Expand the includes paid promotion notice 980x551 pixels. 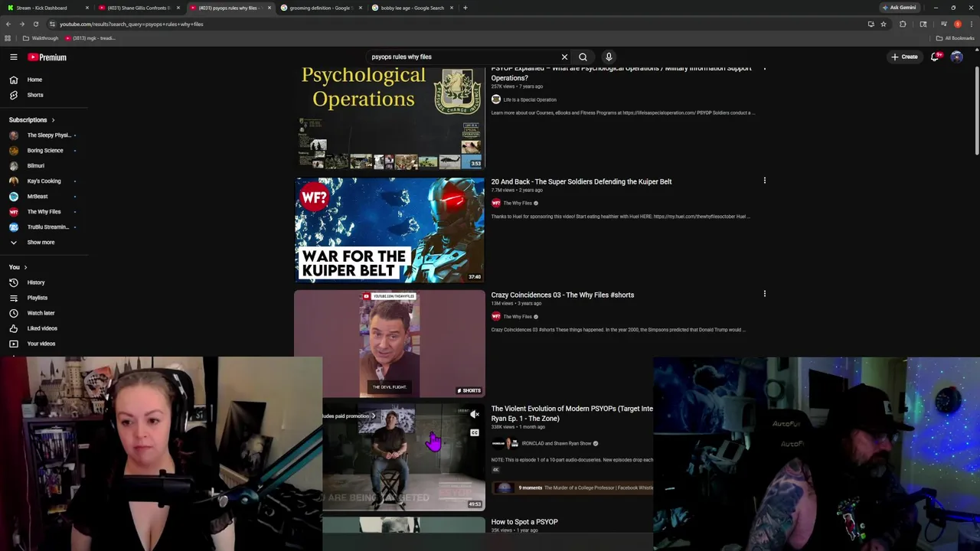[350, 416]
